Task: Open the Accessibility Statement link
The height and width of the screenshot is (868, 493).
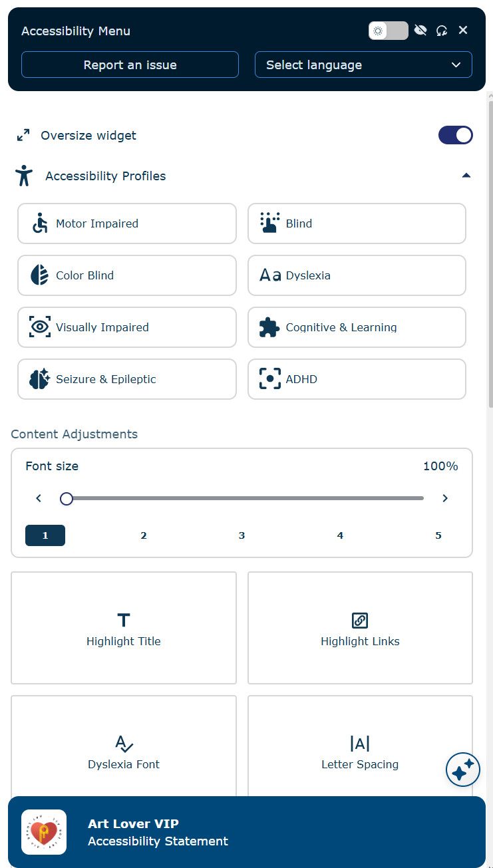Action: tap(158, 841)
